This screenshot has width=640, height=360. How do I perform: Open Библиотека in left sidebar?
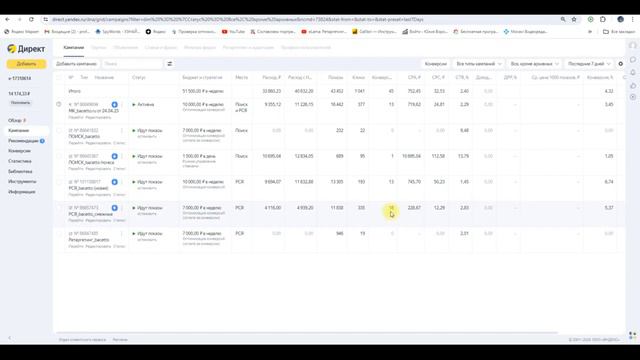tap(20, 171)
